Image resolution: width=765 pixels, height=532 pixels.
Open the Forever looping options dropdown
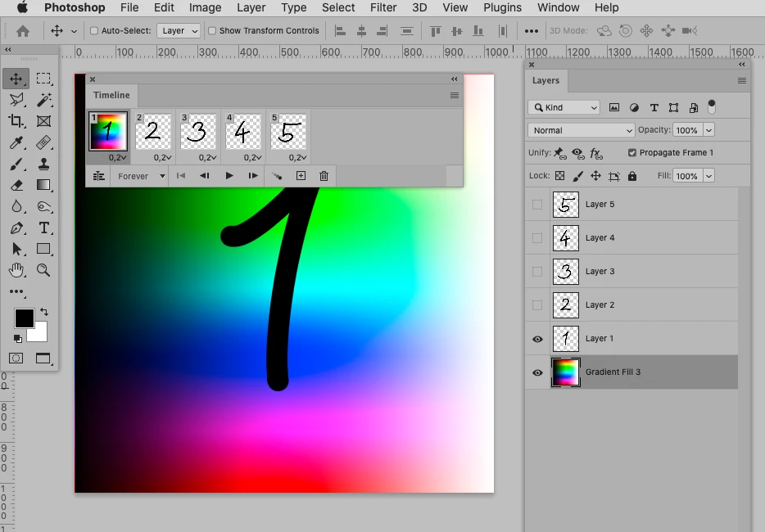tap(141, 176)
